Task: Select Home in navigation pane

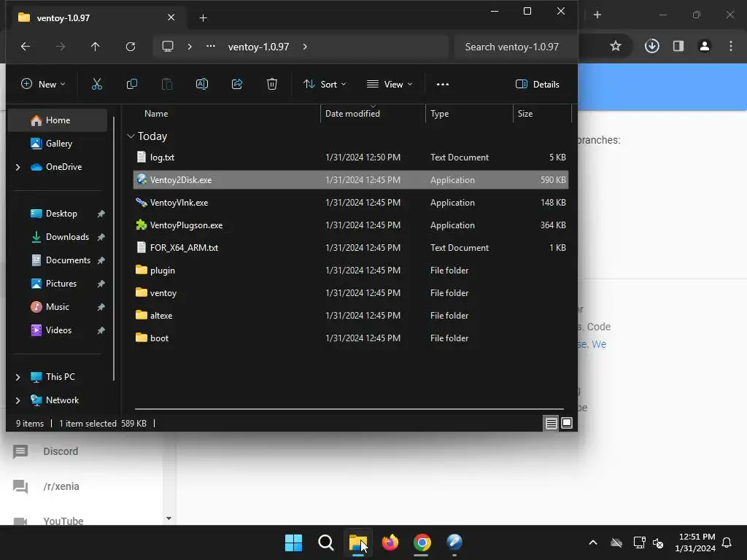Action: 58,120
